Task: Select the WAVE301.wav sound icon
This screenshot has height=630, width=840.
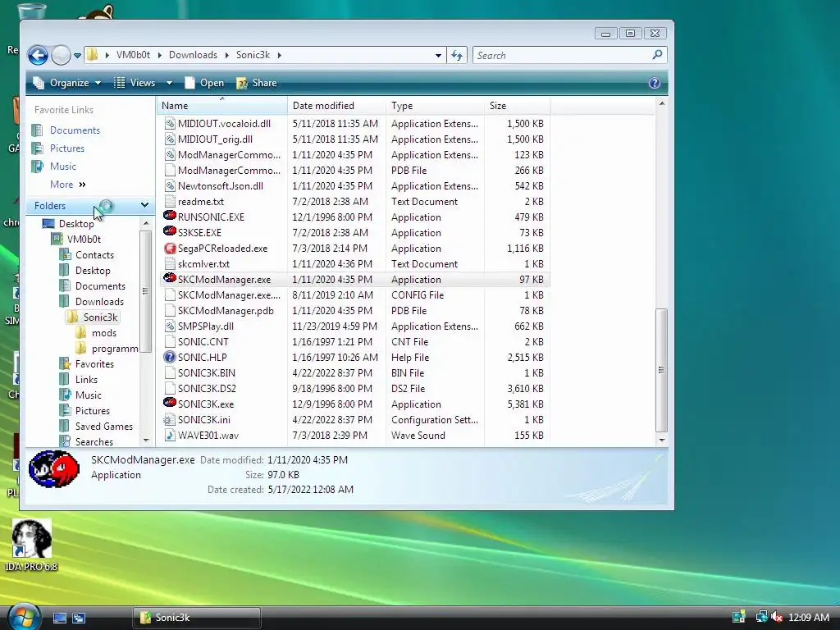Action: pos(170,435)
